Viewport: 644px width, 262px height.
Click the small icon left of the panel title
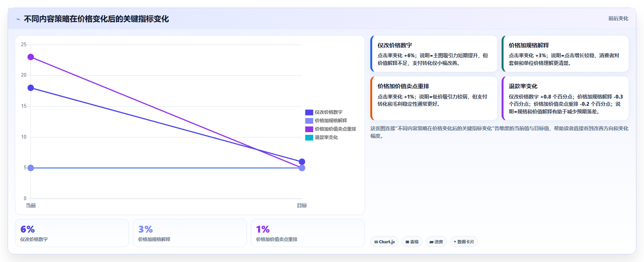pyautogui.click(x=18, y=19)
